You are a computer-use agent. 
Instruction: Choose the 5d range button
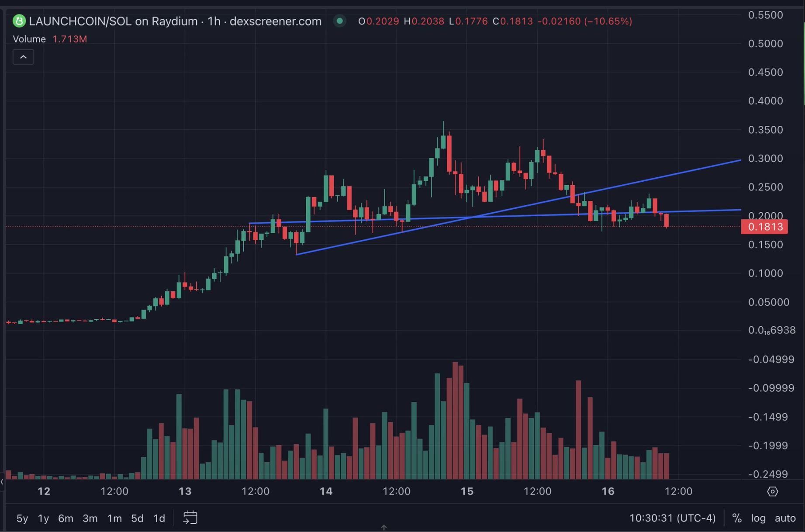click(x=137, y=518)
